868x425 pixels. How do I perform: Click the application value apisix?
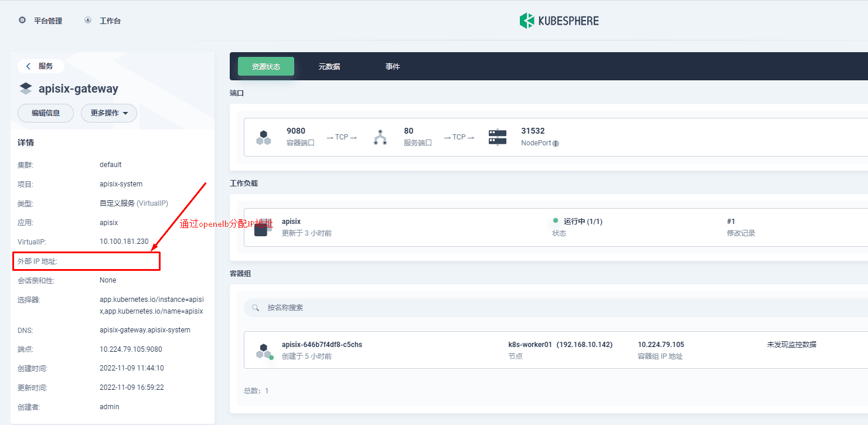(x=109, y=223)
